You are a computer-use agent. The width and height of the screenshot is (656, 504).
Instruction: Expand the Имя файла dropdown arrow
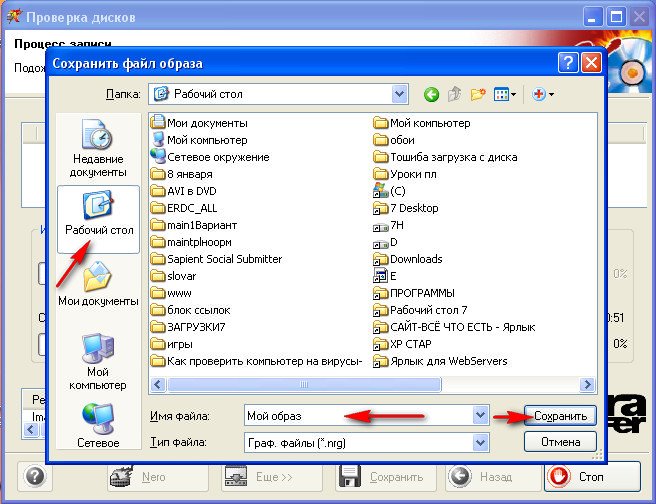481,415
